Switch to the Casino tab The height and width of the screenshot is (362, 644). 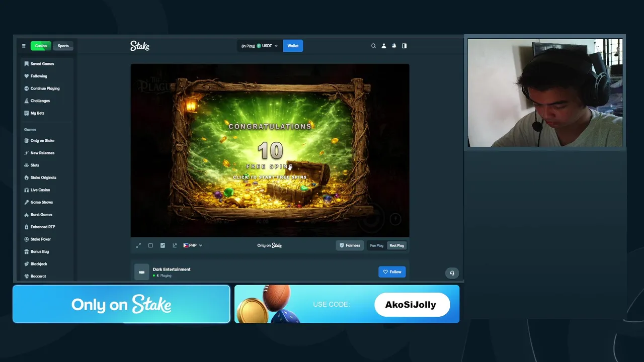pyautogui.click(x=41, y=46)
